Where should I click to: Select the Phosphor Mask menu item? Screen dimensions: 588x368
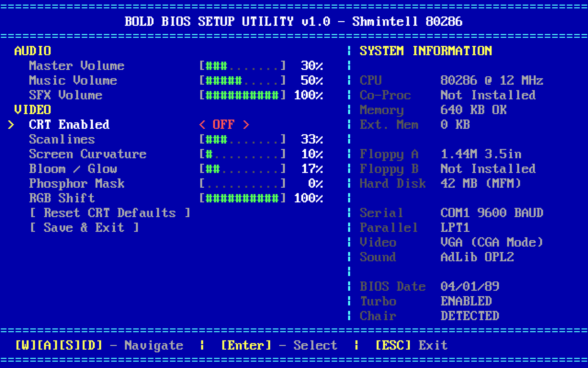(x=77, y=184)
